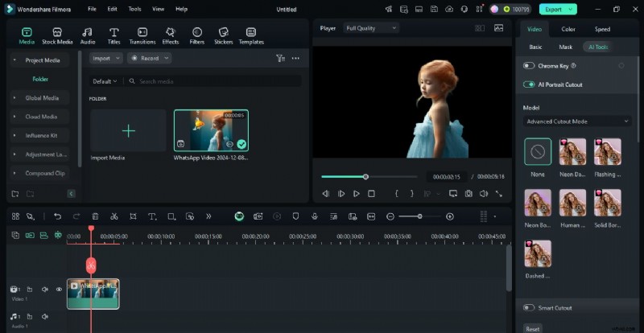This screenshot has height=333, width=644.
Task: Open the Filters library
Action: 197,34
